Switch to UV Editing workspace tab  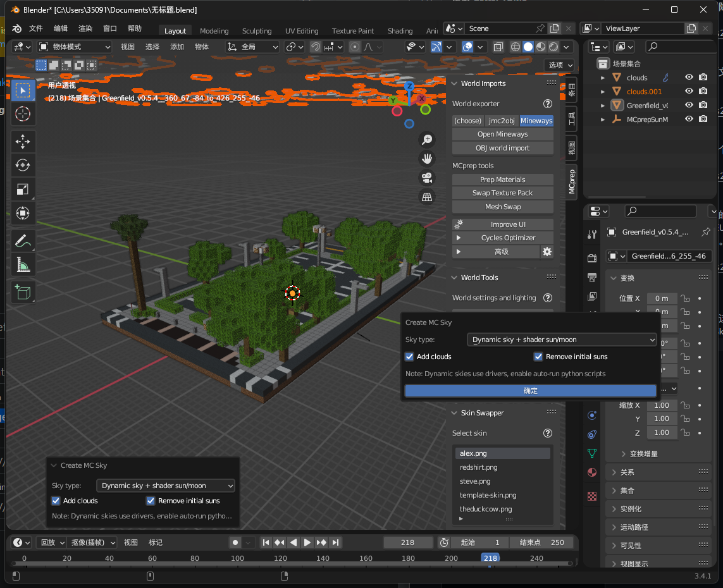tap(302, 31)
